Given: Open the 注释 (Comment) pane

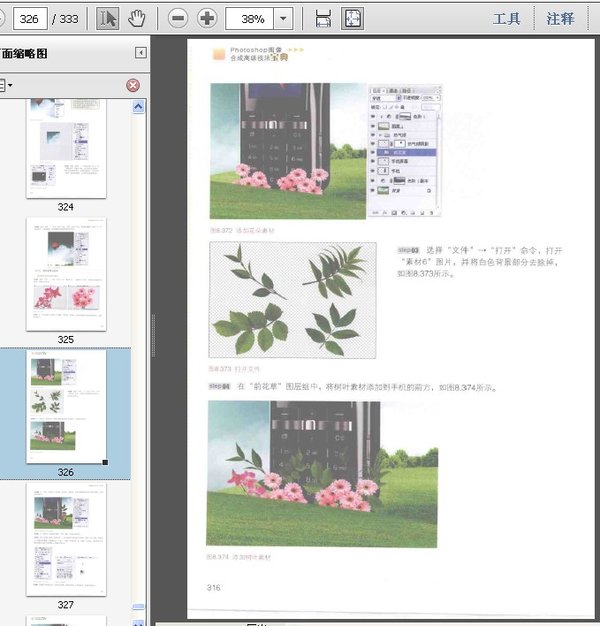Looking at the screenshot, I should pyautogui.click(x=561, y=18).
